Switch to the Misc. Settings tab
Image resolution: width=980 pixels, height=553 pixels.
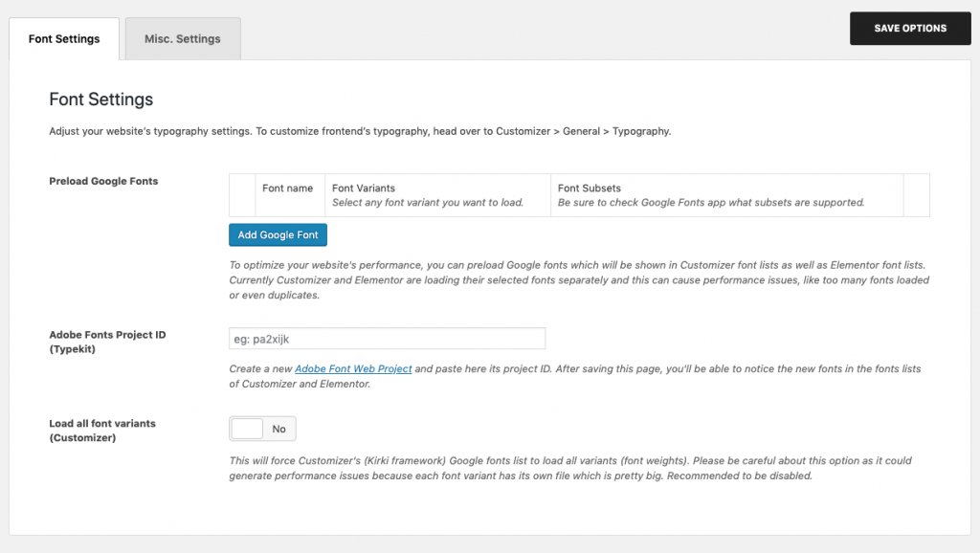pos(182,39)
